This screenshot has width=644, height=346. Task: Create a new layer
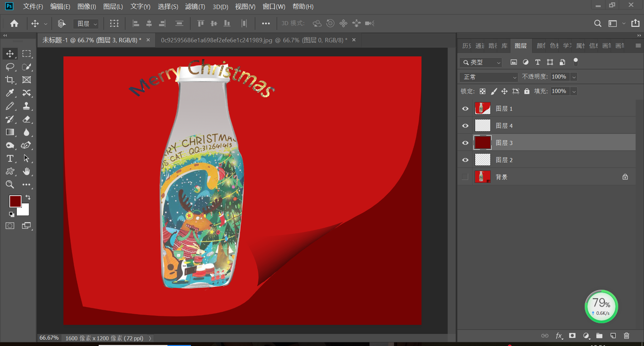tap(613, 336)
